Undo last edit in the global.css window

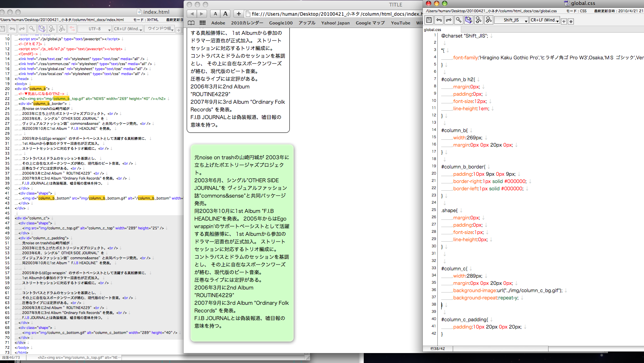pos(439,20)
